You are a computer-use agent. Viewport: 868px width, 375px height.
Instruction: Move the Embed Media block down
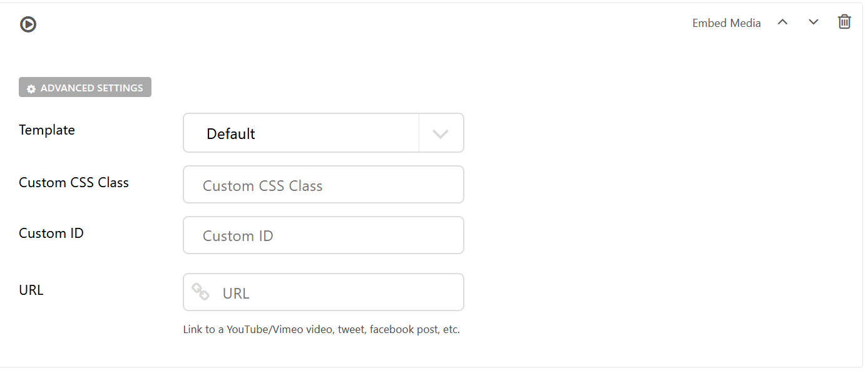tap(814, 22)
